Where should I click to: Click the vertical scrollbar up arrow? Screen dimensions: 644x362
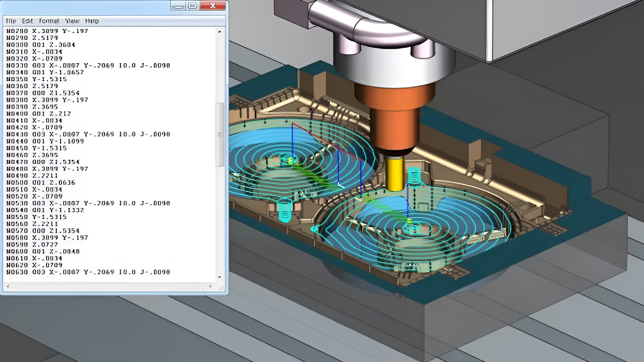coord(220,31)
